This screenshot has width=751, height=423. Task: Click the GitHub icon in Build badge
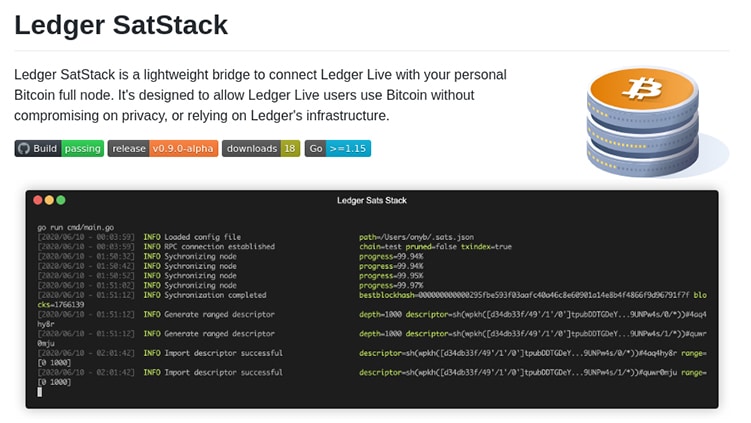coord(24,148)
